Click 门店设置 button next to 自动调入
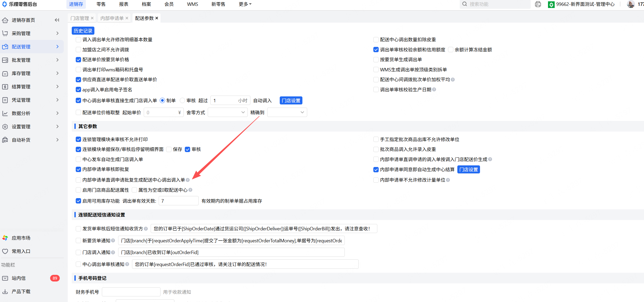The height and width of the screenshot is (302, 644). coord(291,100)
